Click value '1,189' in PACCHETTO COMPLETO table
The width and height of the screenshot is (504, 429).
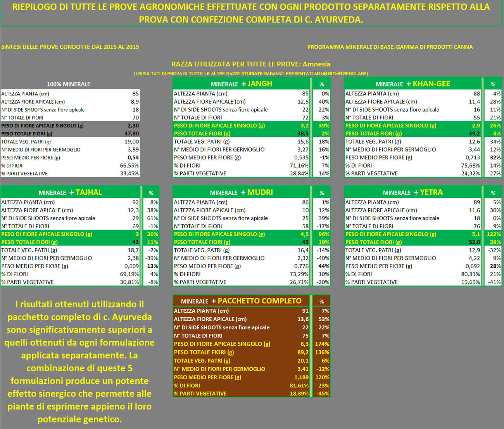(x=301, y=377)
